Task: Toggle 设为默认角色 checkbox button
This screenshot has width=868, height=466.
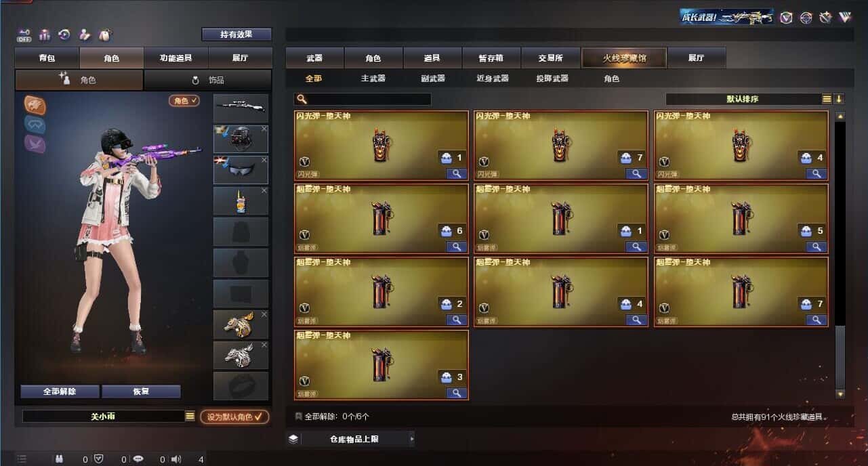Action: pyautogui.click(x=234, y=417)
